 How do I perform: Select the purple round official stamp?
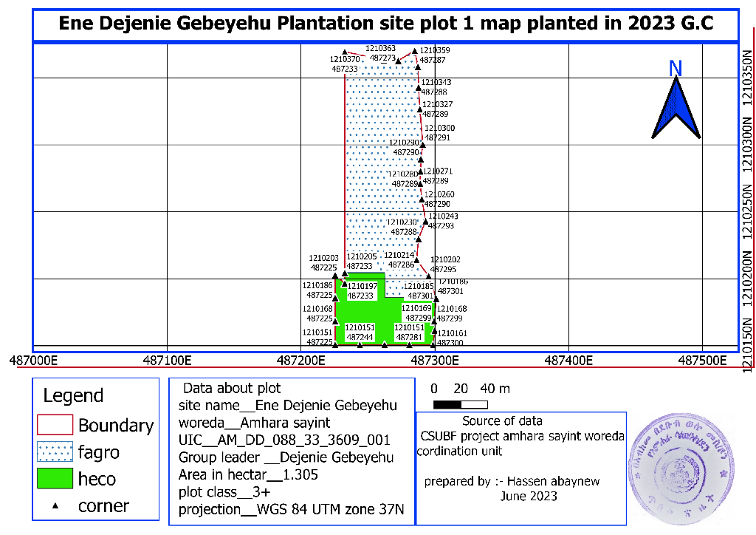677,462
